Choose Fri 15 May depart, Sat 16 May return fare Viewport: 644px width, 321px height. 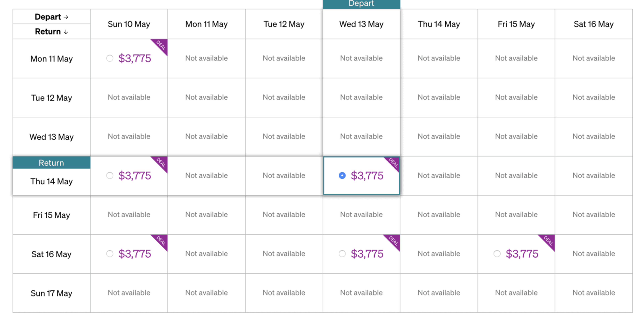click(497, 254)
